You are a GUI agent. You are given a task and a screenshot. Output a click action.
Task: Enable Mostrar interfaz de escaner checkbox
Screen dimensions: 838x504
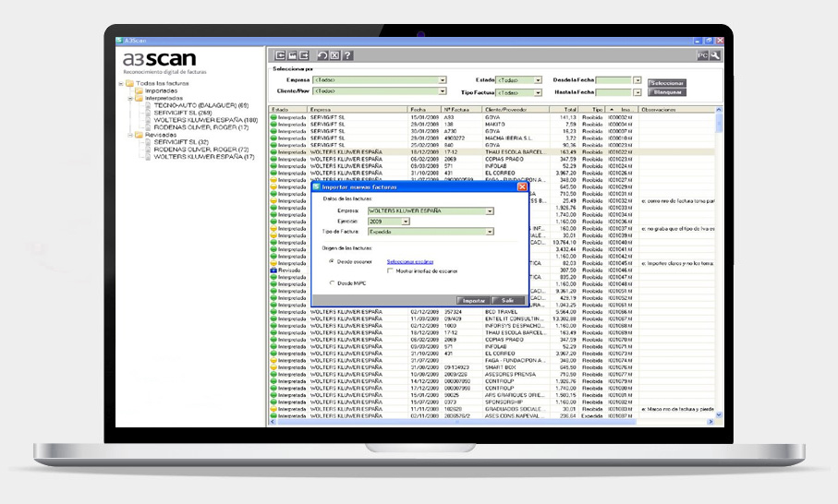tap(390, 271)
